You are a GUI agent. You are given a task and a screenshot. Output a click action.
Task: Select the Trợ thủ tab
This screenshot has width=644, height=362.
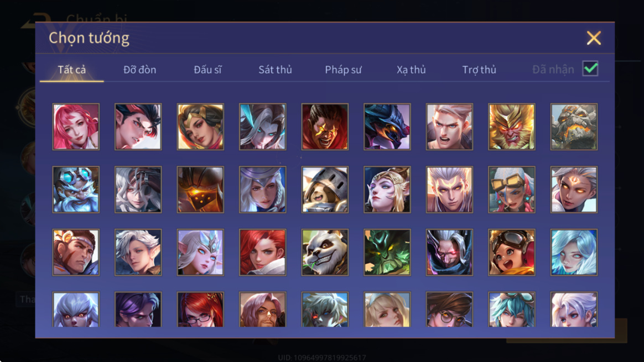(x=479, y=70)
